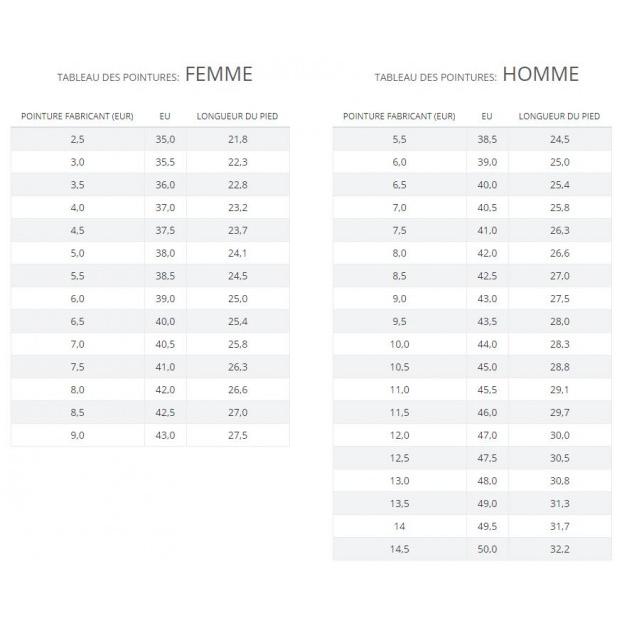
Task: Click women's EU size 37,5
Action: [165, 230]
